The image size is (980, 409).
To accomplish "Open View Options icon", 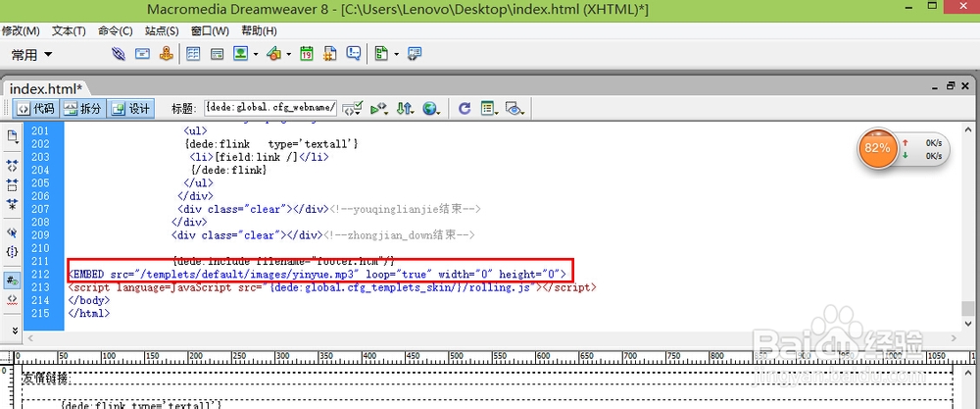I will point(489,109).
